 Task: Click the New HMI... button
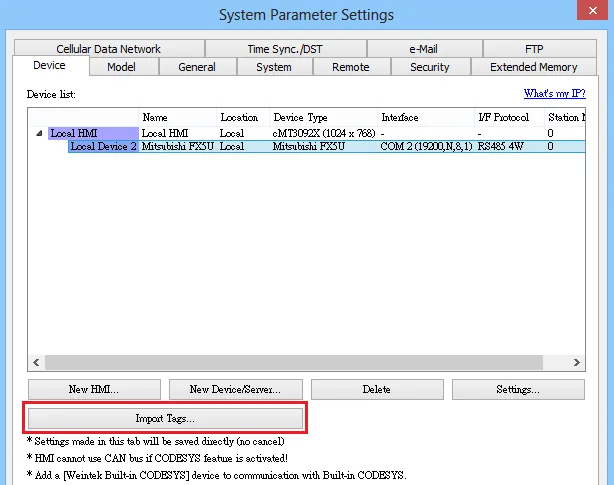tap(94, 389)
